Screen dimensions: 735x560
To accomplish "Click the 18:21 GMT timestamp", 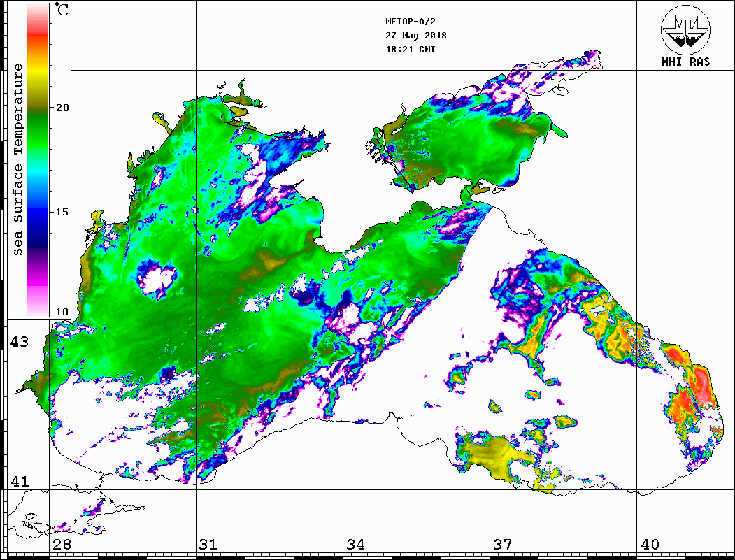I will 411,50.
